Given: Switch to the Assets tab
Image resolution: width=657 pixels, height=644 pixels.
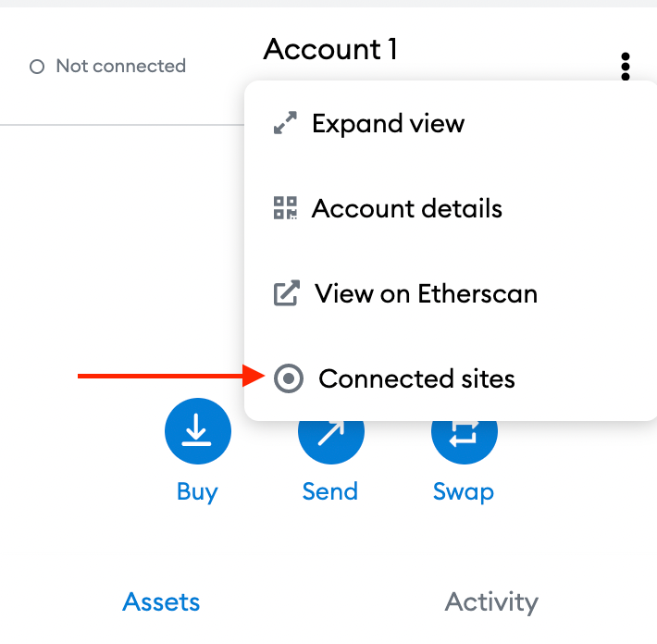Looking at the screenshot, I should 162,602.
